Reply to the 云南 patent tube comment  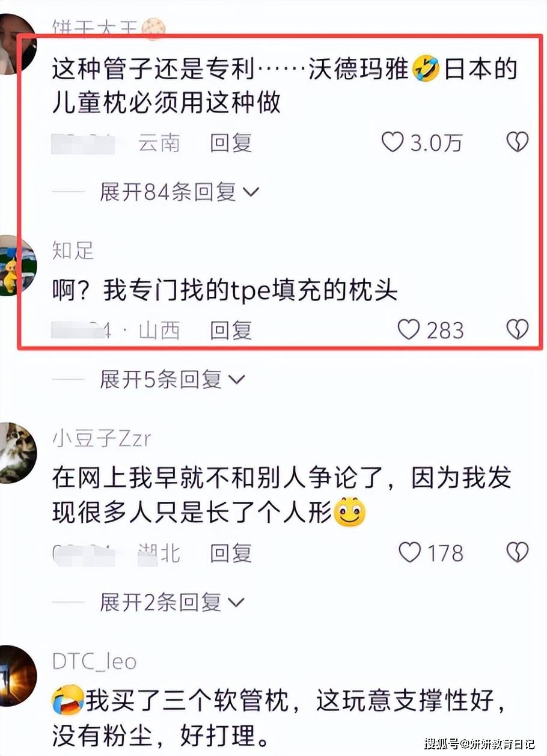231,142
